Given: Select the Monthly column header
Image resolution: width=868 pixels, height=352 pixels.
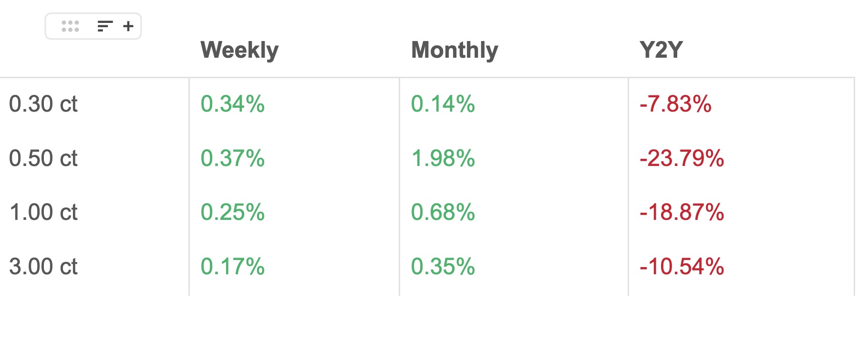Looking at the screenshot, I should click(455, 50).
